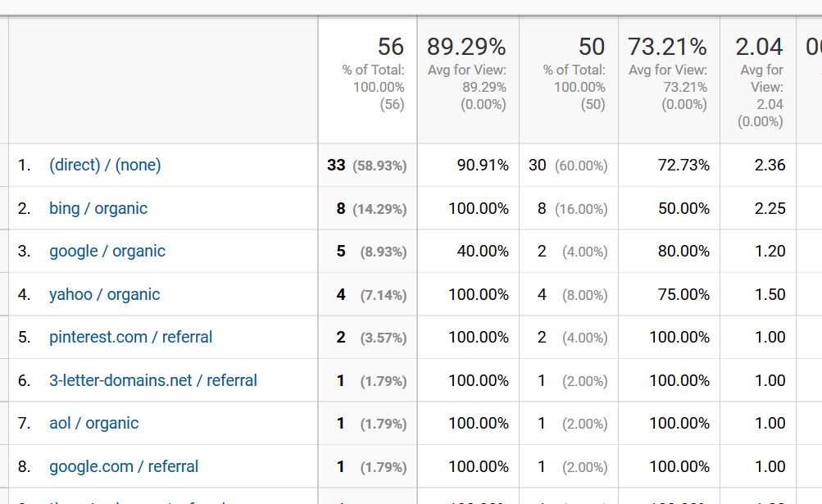The image size is (822, 504).
Task: Open the pinterest.com / referral source link
Action: (x=130, y=337)
